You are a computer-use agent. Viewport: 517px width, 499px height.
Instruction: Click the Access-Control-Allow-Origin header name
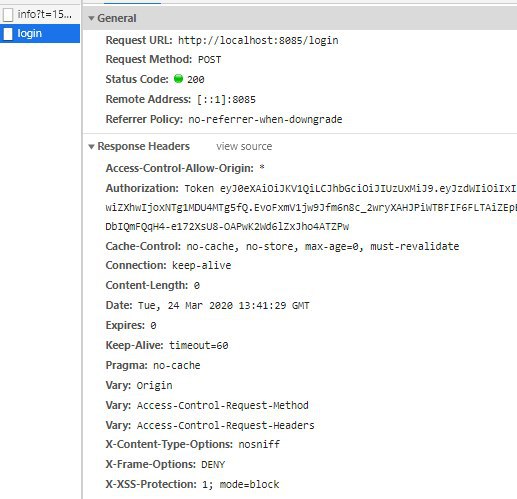[x=180, y=168]
